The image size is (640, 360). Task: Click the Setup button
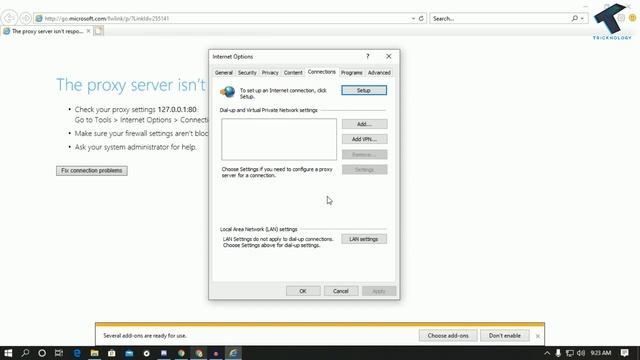[x=364, y=90]
